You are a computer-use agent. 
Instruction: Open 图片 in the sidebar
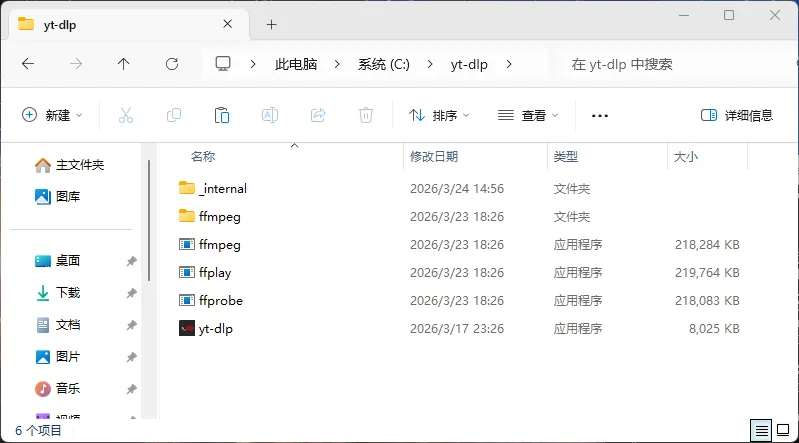coord(58,357)
